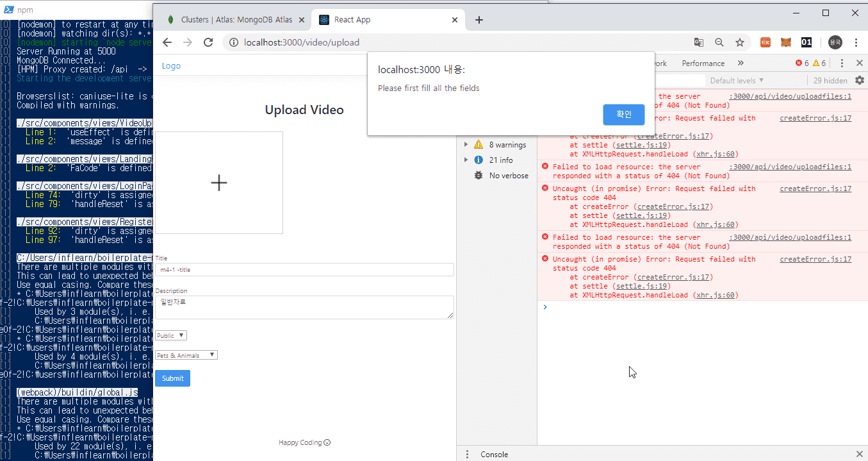
Task: Open the Chrome three-dot menu
Action: 855,42
